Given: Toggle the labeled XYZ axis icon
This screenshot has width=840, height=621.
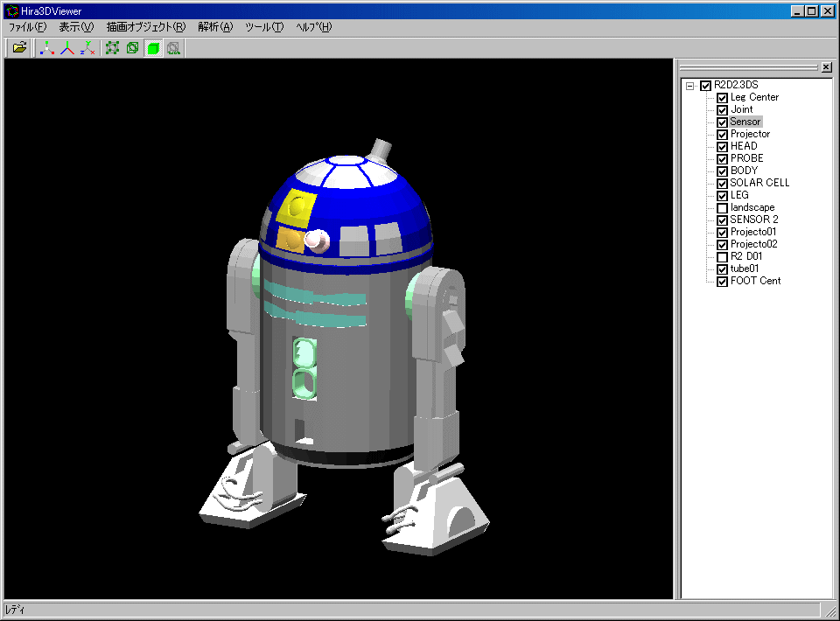Looking at the screenshot, I should pos(87,48).
